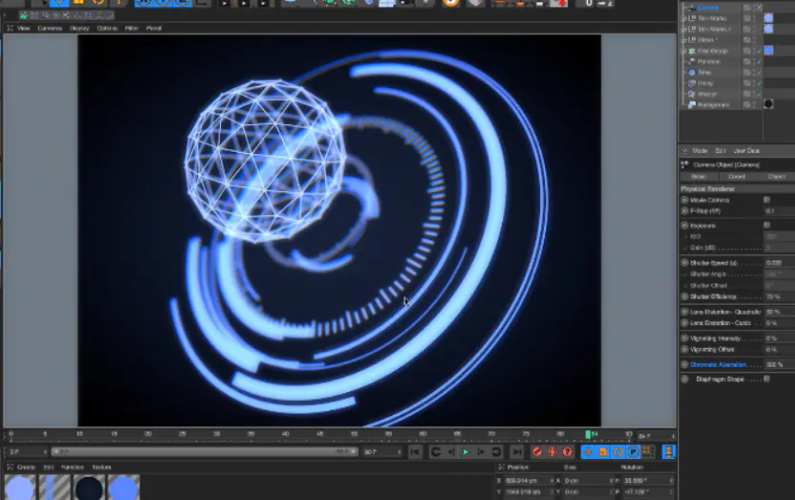The width and height of the screenshot is (795, 500).
Task: Click animation dot beside Shutter Efficiency
Action: pos(684,297)
